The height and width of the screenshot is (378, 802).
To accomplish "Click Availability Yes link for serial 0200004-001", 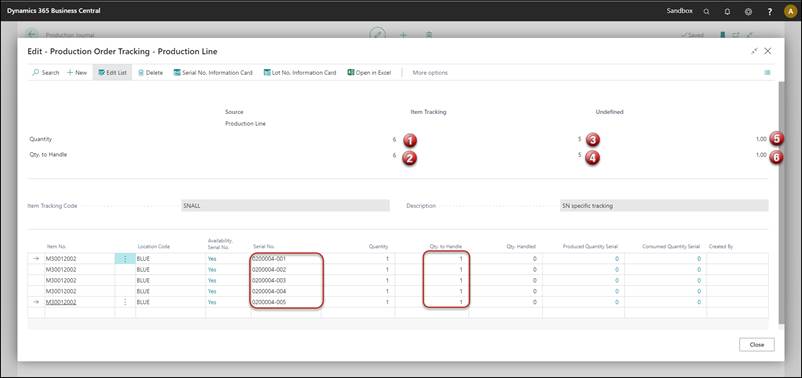I will pos(212,259).
